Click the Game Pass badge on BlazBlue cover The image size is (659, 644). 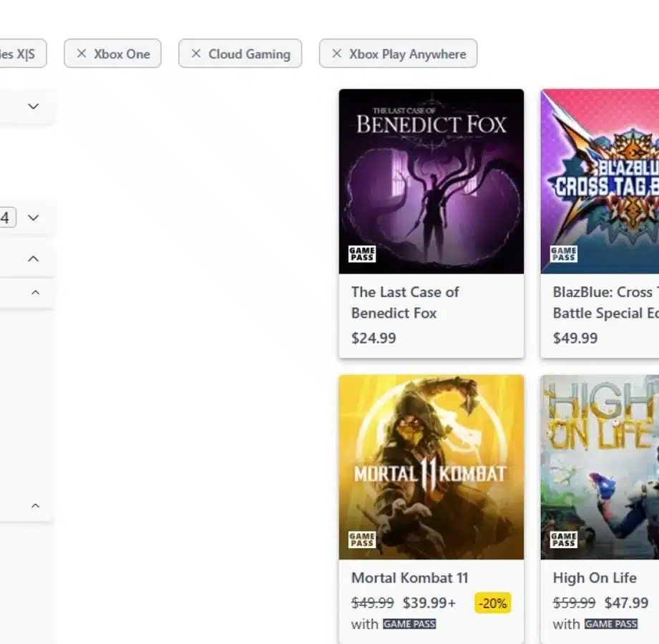click(564, 254)
